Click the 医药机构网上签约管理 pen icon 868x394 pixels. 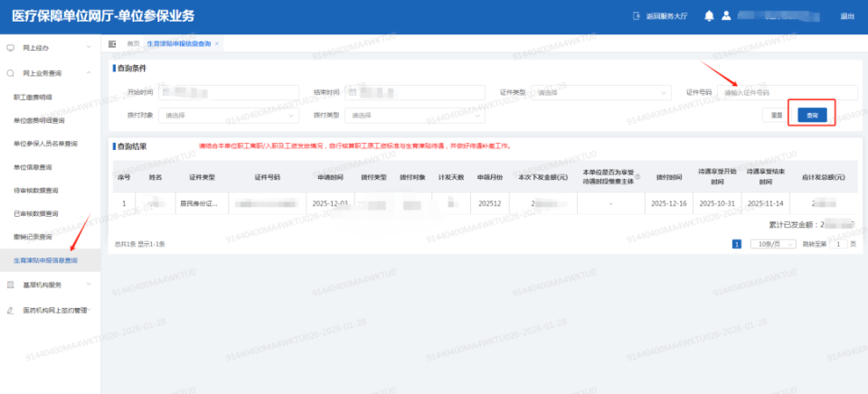(10, 311)
